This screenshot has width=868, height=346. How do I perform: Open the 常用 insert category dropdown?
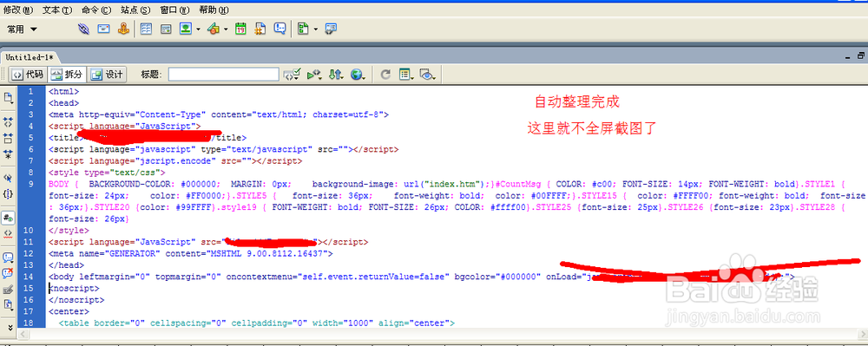[23, 29]
